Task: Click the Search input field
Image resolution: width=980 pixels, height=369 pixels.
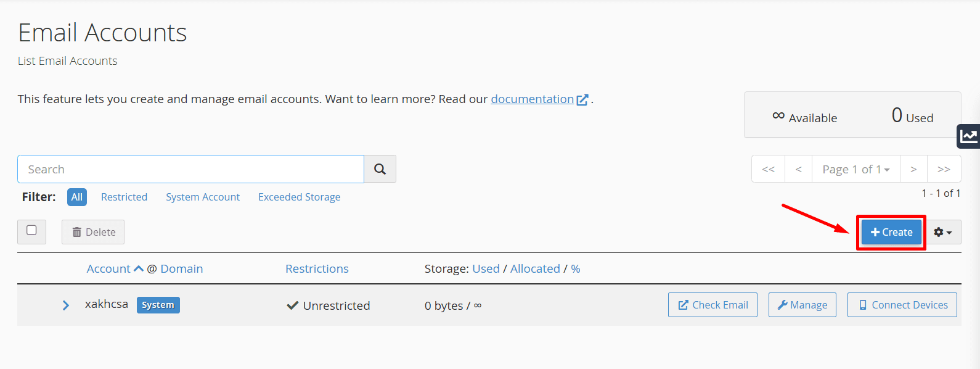Action: 190,169
